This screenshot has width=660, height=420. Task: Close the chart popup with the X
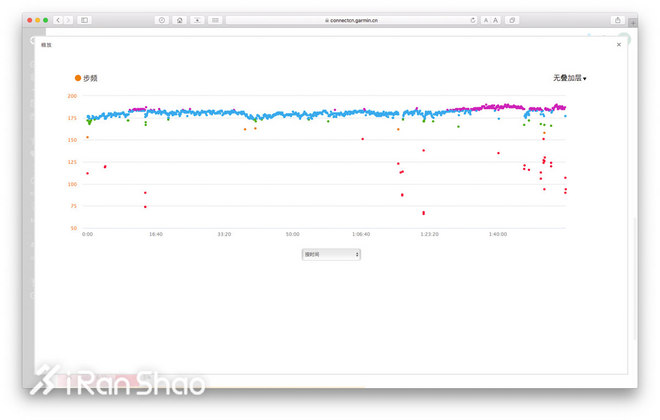click(x=618, y=45)
